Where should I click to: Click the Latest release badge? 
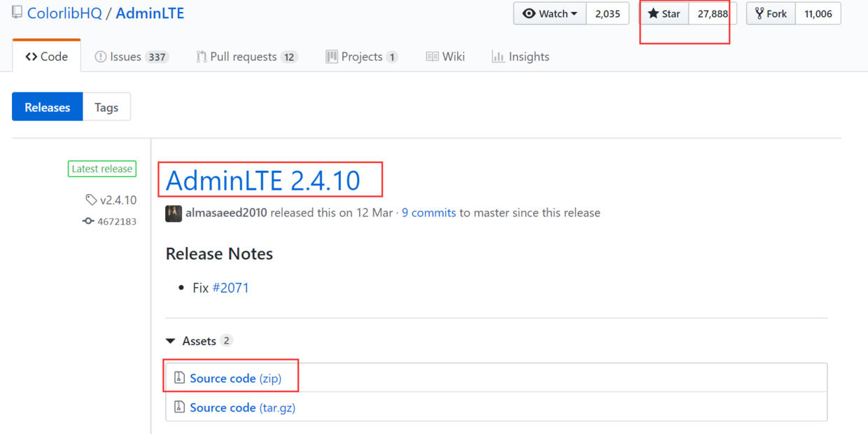(102, 169)
